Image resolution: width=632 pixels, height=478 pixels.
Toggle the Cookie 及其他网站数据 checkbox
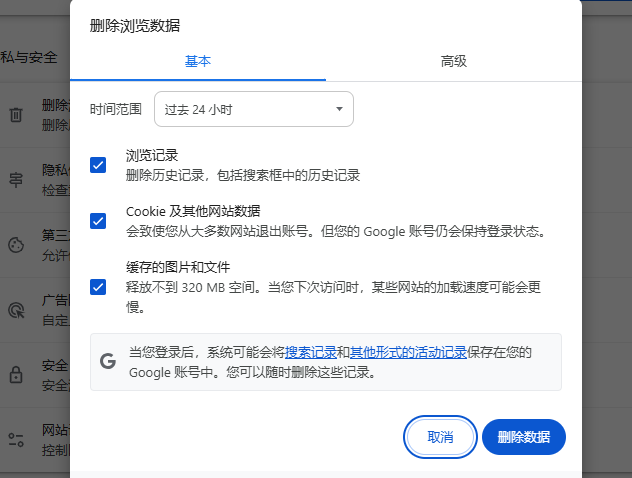(98, 221)
